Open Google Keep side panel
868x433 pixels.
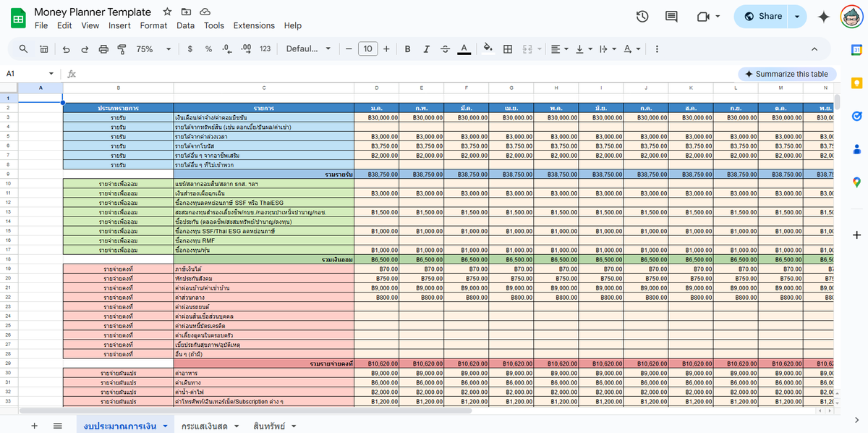click(856, 83)
